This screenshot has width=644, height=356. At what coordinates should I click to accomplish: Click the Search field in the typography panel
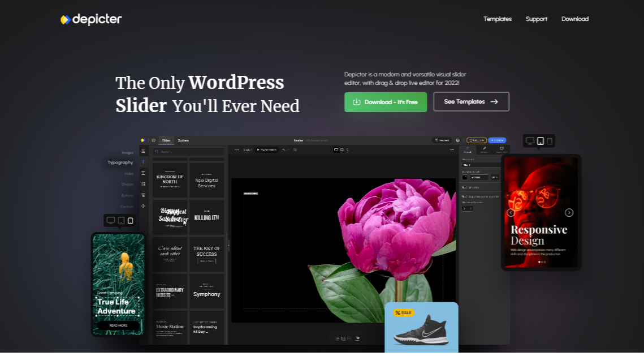point(188,152)
